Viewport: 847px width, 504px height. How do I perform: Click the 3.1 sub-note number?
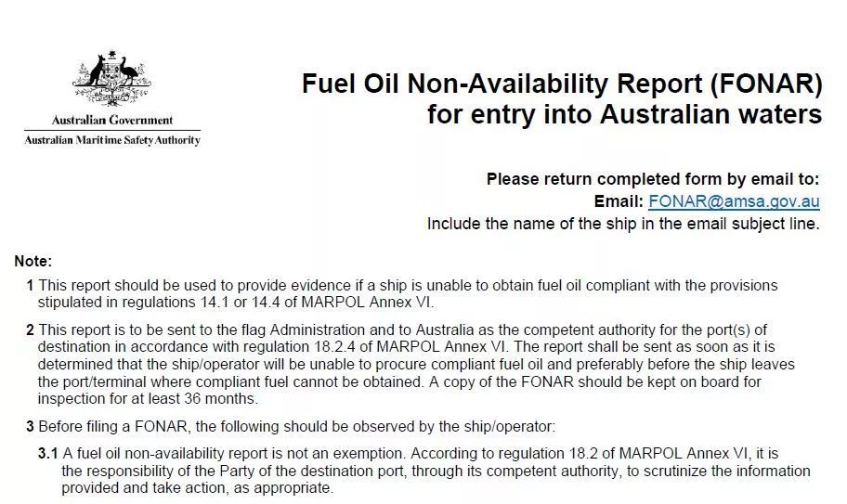click(47, 454)
